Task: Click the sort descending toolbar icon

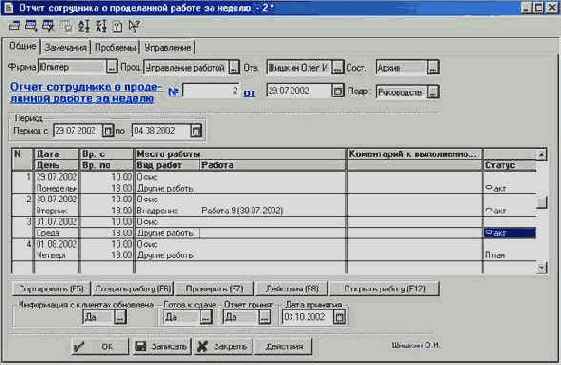Action: click(101, 26)
